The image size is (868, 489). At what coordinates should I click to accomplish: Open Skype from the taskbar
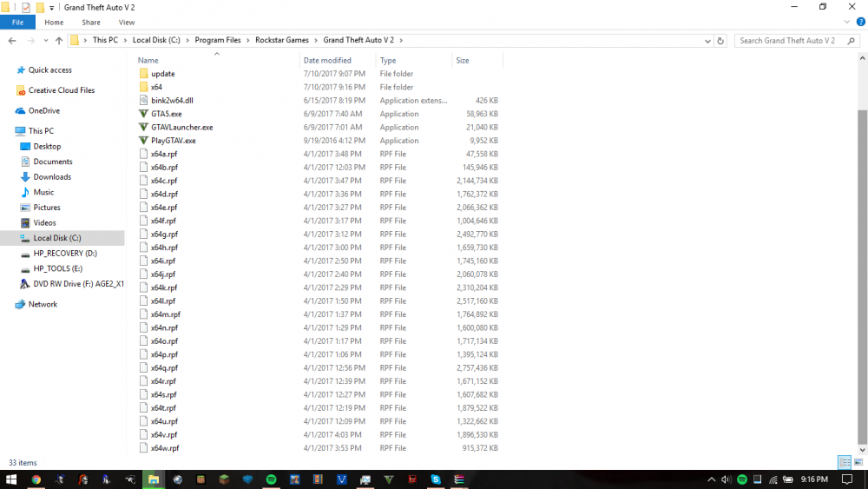point(436,479)
